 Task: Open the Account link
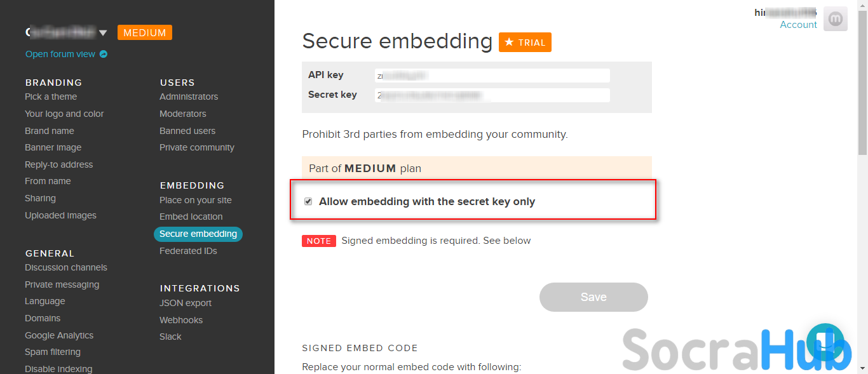798,25
